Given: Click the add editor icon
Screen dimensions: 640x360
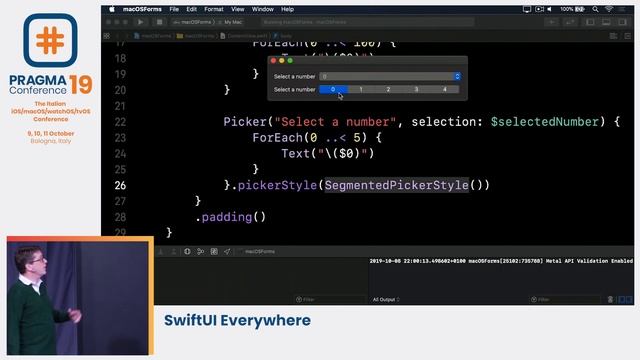Looking at the screenshot, I should [628, 36].
